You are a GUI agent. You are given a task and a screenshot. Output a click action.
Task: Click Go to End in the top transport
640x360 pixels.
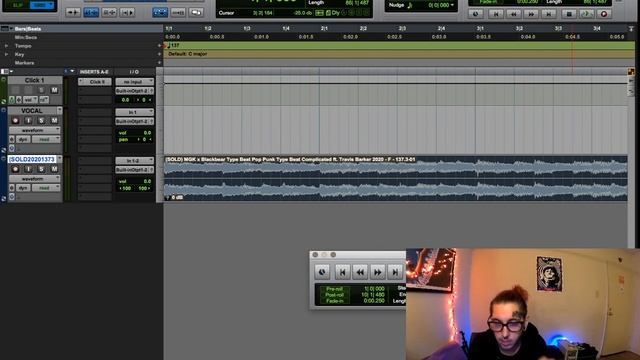549,14
